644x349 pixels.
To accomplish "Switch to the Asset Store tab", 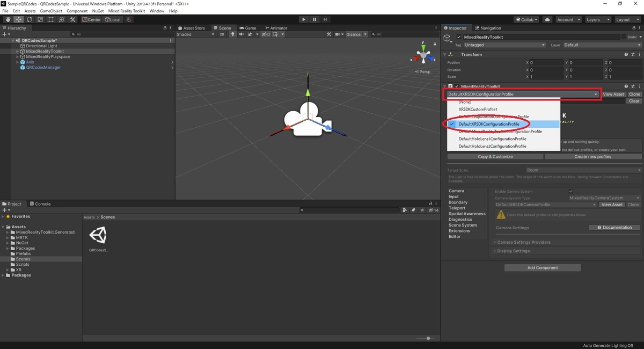I will [x=192, y=28].
